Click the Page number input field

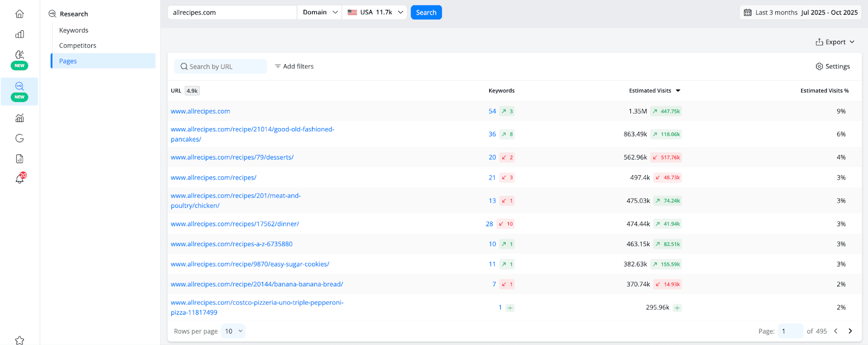coord(790,331)
